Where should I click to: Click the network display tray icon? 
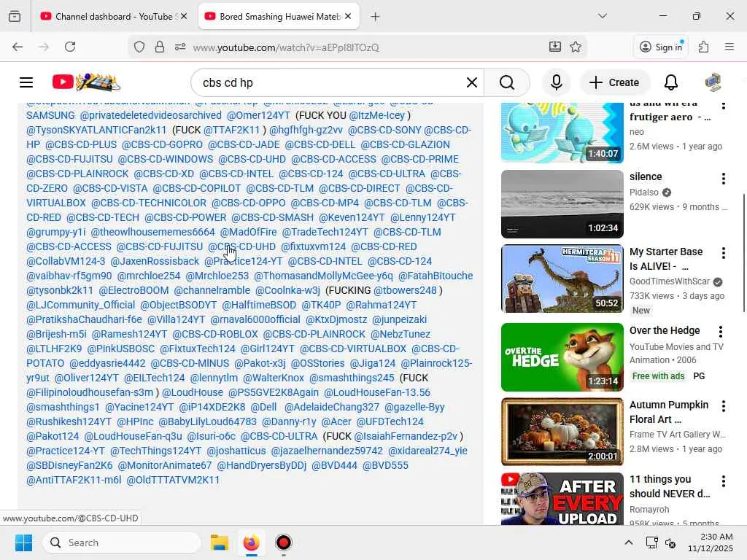(651, 542)
